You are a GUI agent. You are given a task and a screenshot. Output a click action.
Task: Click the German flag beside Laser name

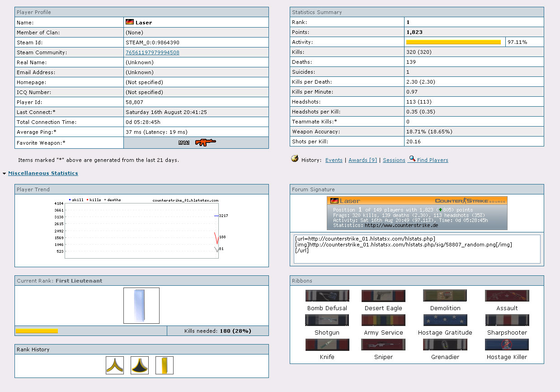point(130,22)
